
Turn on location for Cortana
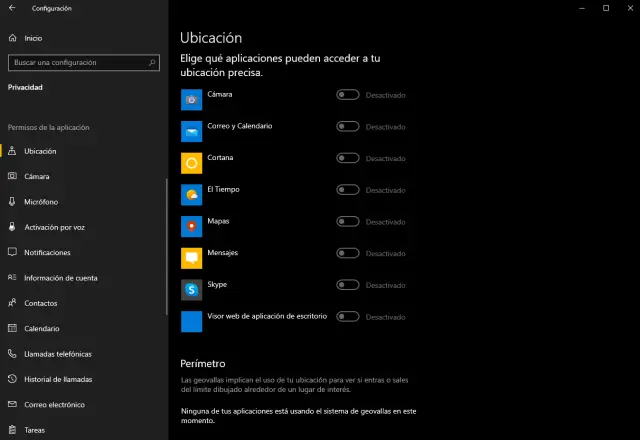[x=348, y=158]
